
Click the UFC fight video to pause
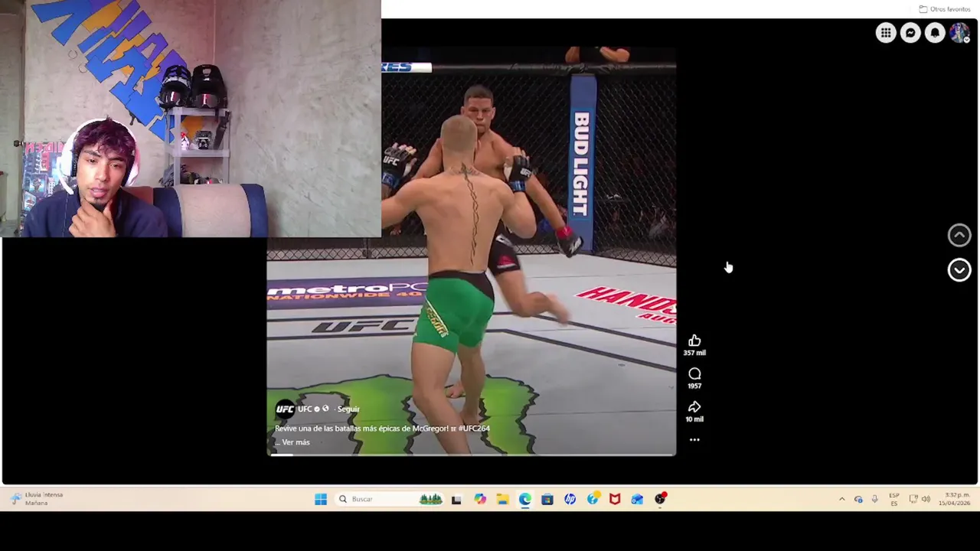pos(471,250)
